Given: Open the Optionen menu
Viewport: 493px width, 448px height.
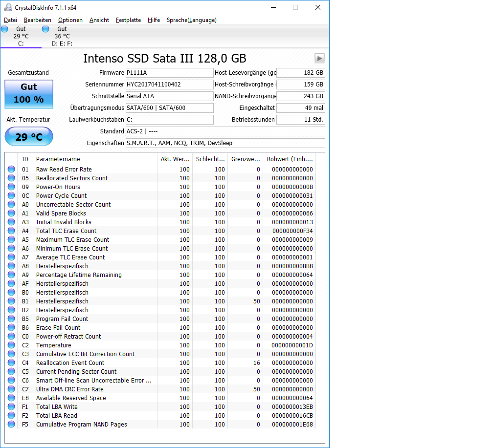Looking at the screenshot, I should click(70, 20).
